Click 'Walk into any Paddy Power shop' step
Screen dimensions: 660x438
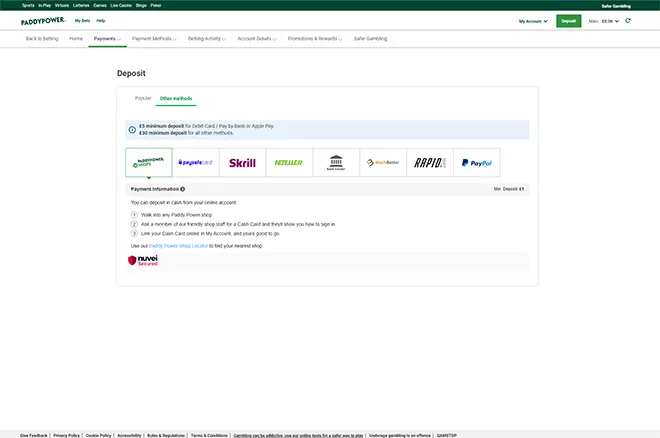coord(176,215)
